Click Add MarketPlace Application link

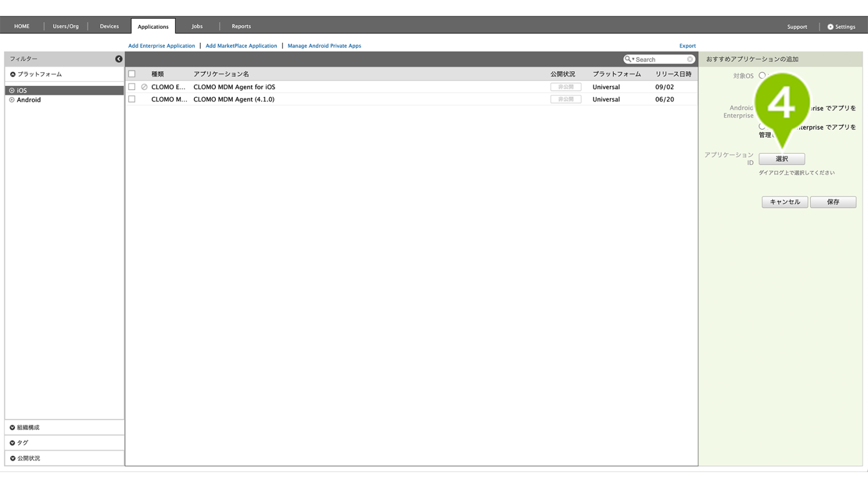[x=241, y=46]
